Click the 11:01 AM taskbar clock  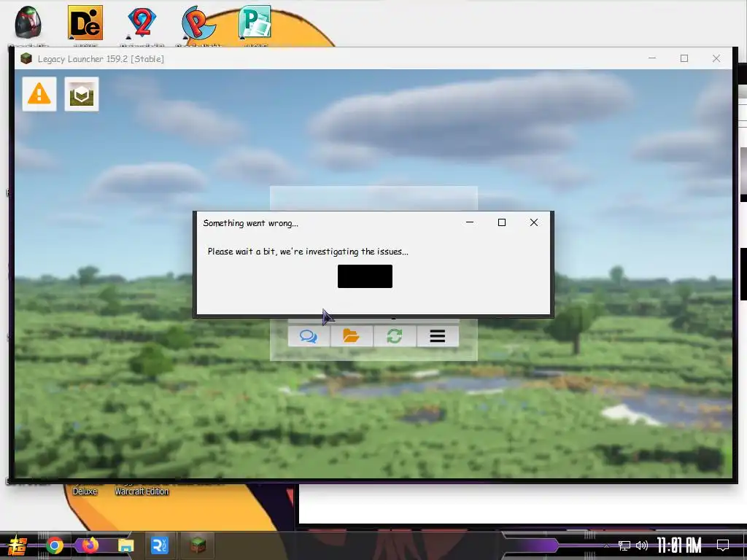679,545
